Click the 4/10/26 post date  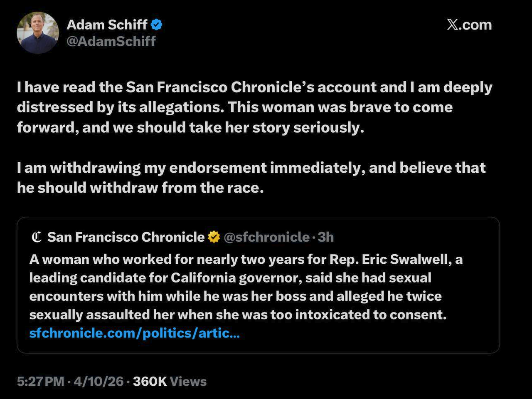point(99,382)
